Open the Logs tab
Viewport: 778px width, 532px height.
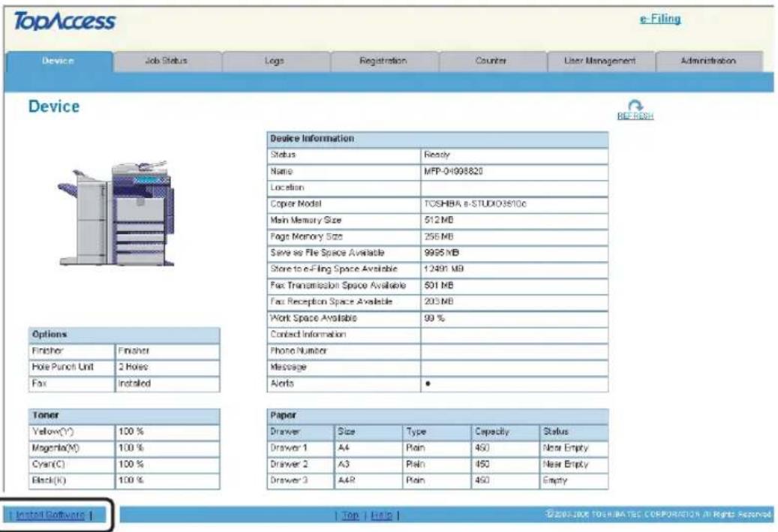click(x=275, y=61)
